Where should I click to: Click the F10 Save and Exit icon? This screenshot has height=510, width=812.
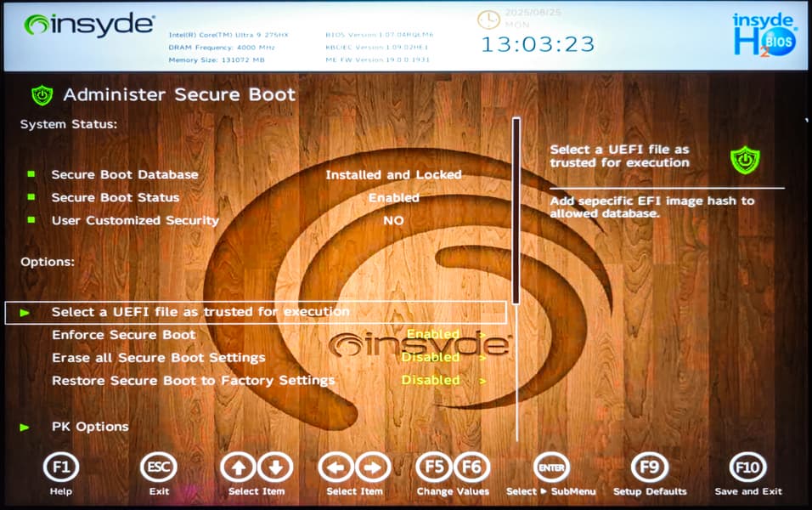[747, 467]
